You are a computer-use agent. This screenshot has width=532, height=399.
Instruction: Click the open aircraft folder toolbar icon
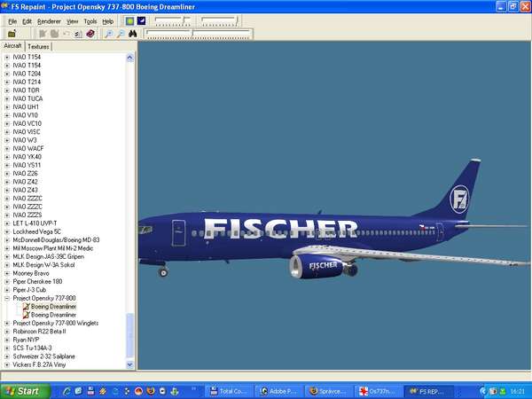[x=12, y=34]
